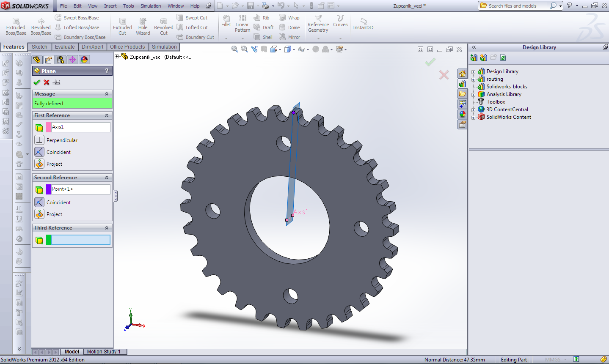The image size is (609, 364).
Task: Expand the Zupcanik_veci flyout feature tree
Action: point(117,57)
